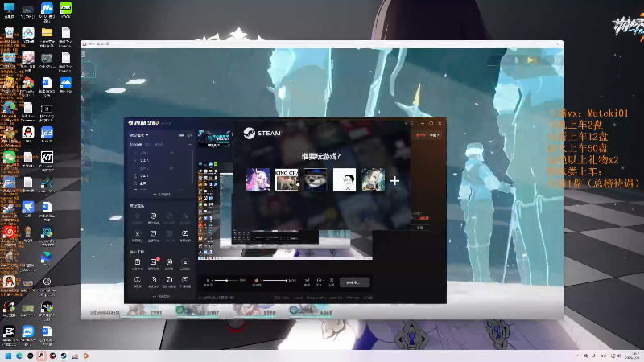The height and width of the screenshot is (362, 644).
Task: Open the QQ penguin desktop icon
Action: click(x=28, y=134)
